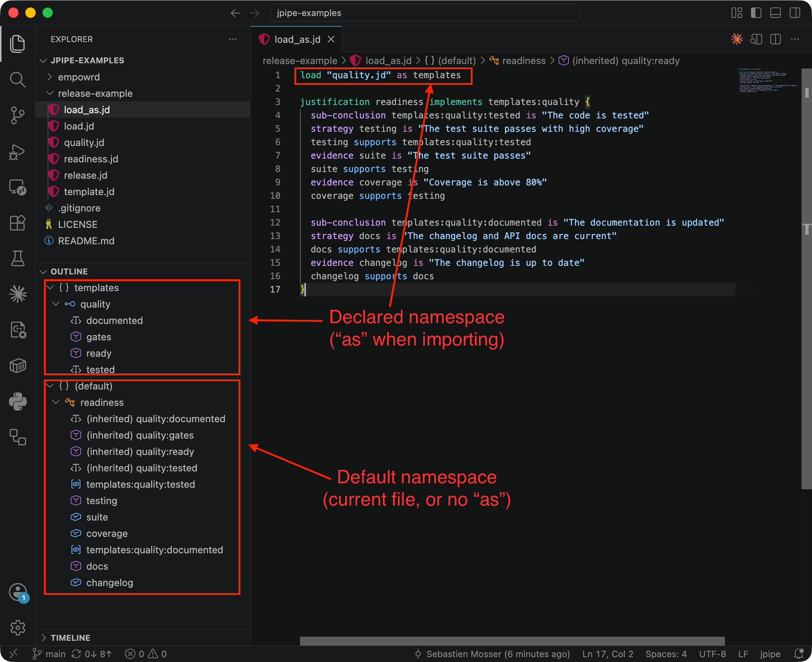Open Extensions view icon
Image resolution: width=812 pixels, height=662 pixels.
click(17, 223)
